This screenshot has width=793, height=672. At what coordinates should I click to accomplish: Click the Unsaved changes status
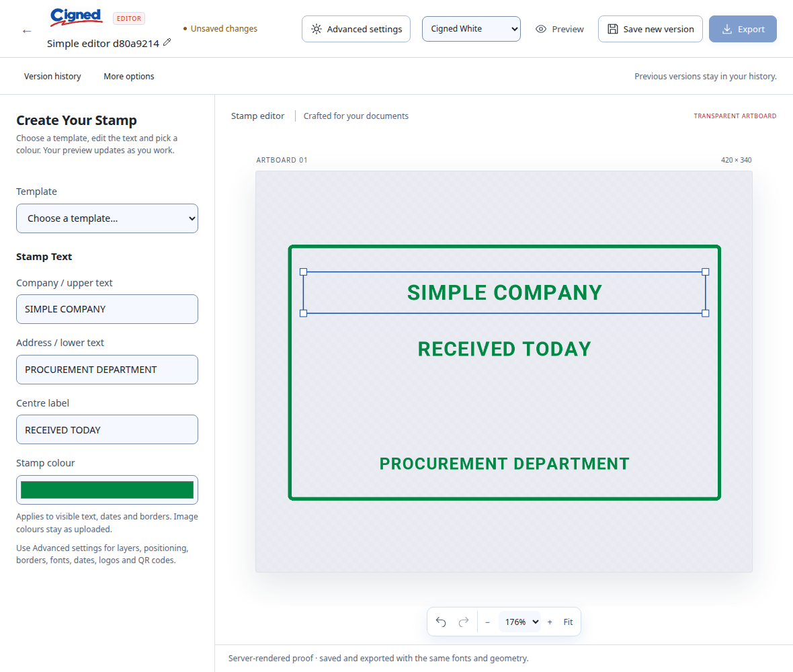point(220,29)
